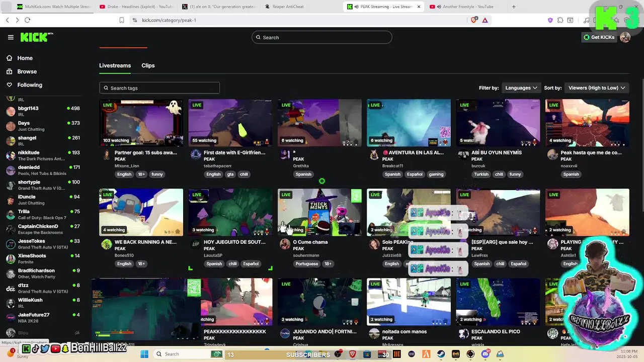Click the Kick search field
The image size is (644, 362).
[322, 37]
